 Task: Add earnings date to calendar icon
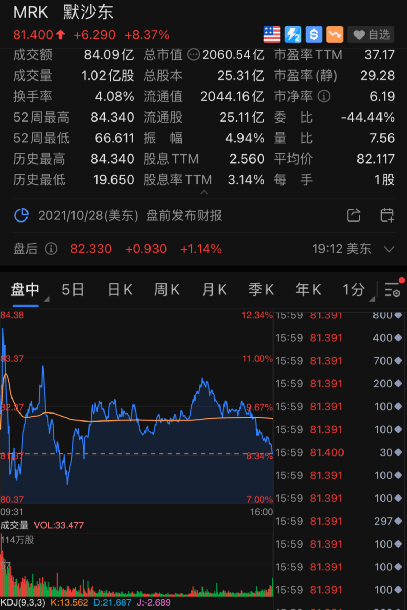point(387,215)
